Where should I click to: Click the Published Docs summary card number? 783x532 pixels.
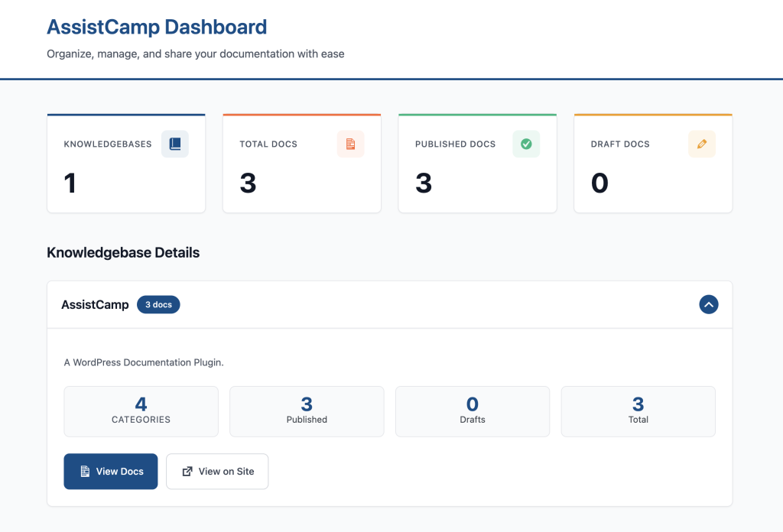tap(424, 183)
